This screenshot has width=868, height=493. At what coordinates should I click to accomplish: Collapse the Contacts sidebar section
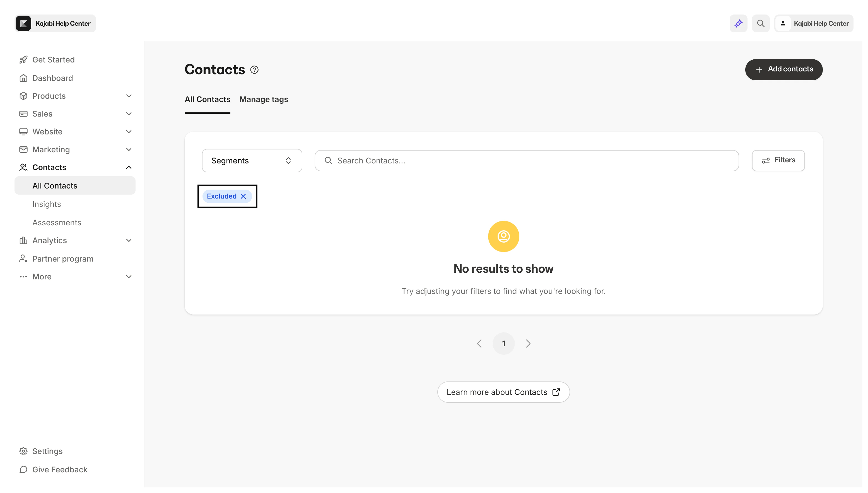(129, 167)
